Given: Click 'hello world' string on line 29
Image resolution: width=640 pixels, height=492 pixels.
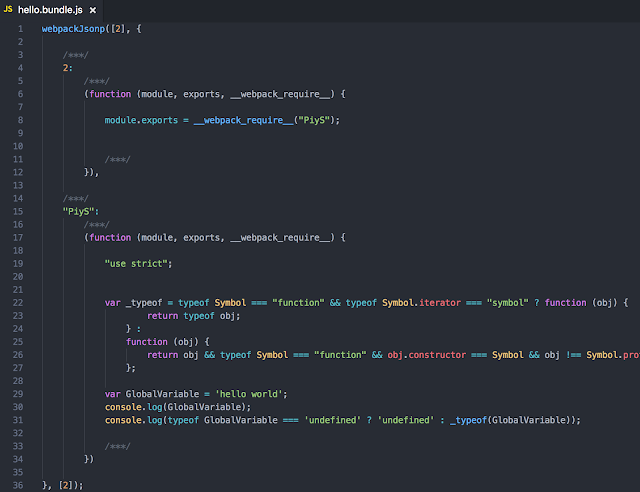Looking at the screenshot, I should [x=249, y=394].
